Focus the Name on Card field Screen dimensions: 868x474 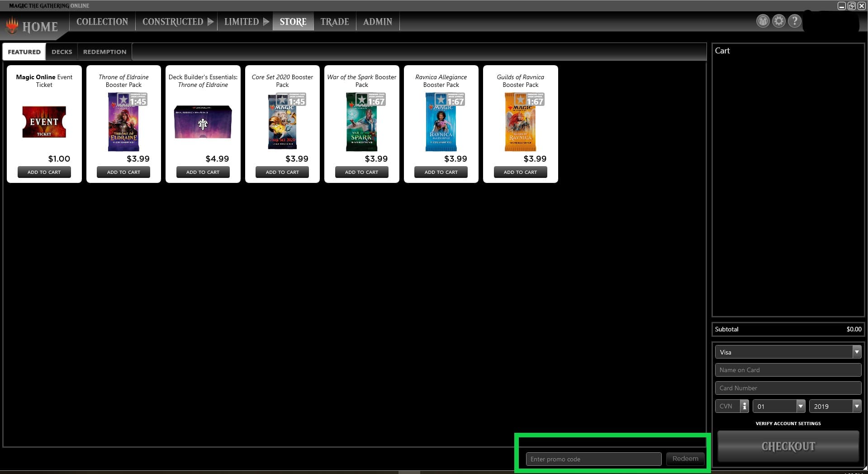pos(788,370)
